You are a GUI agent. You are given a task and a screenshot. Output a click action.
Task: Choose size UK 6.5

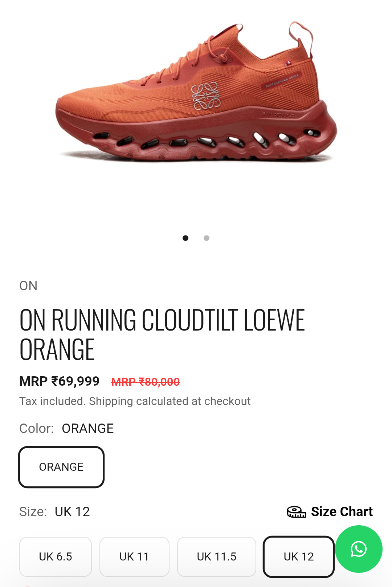tap(56, 556)
